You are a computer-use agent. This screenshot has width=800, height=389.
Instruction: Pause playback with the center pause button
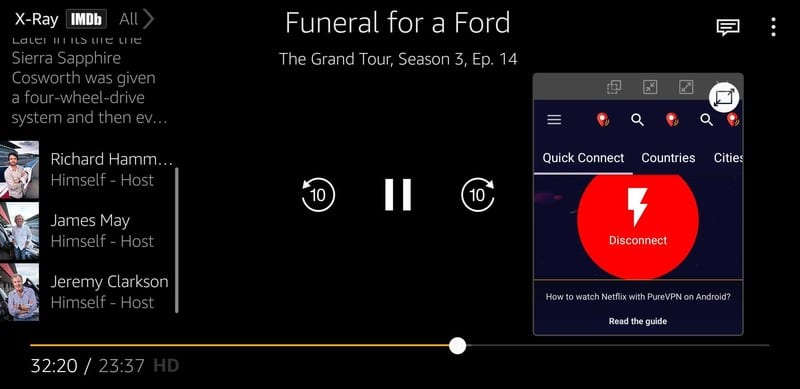coord(398,194)
